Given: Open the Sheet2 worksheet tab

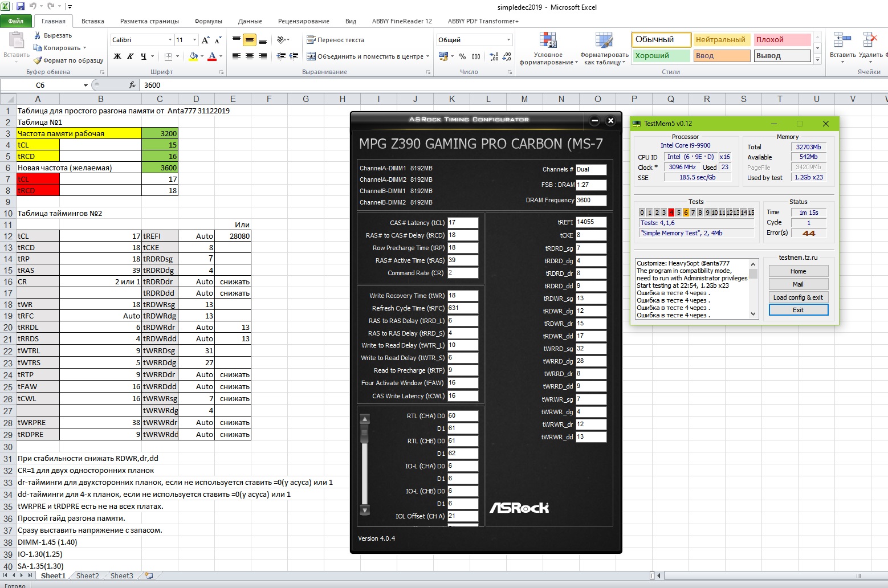Looking at the screenshot, I should coord(87,575).
